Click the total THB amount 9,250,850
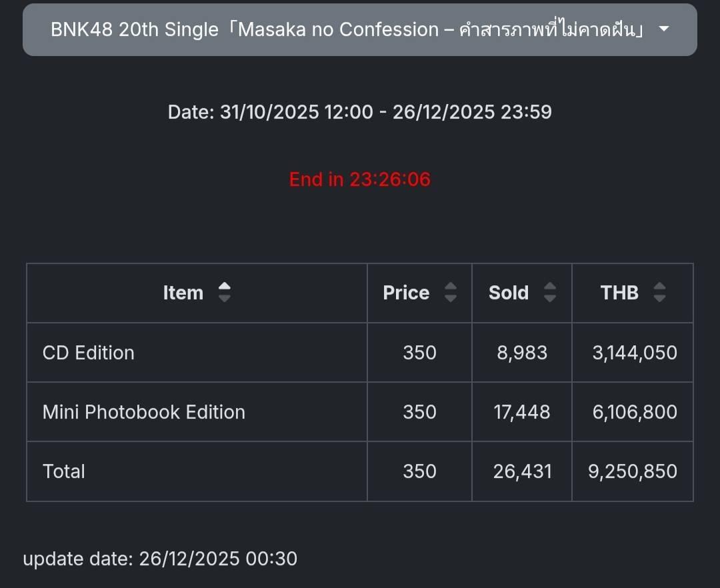This screenshot has width=720, height=588. pyautogui.click(x=633, y=471)
